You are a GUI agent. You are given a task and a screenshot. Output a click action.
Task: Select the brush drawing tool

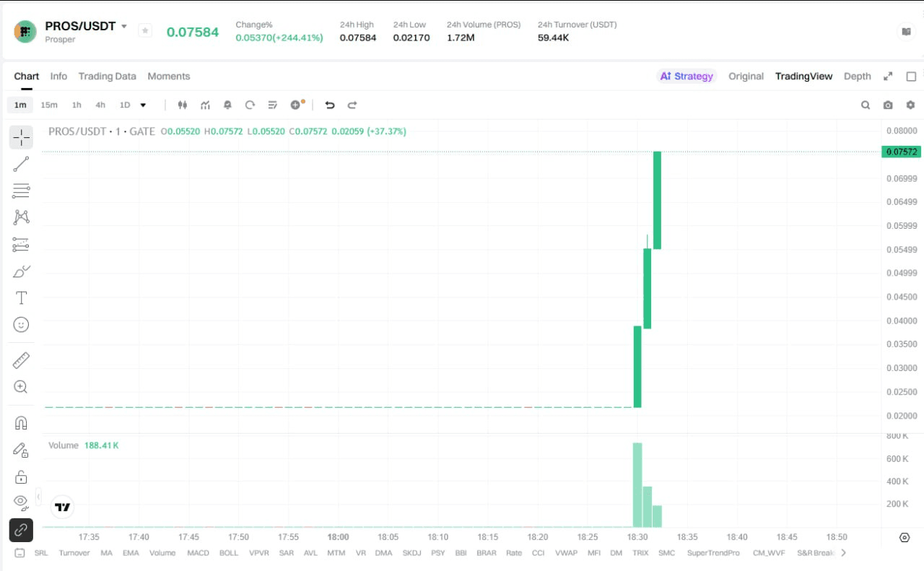tap(21, 271)
